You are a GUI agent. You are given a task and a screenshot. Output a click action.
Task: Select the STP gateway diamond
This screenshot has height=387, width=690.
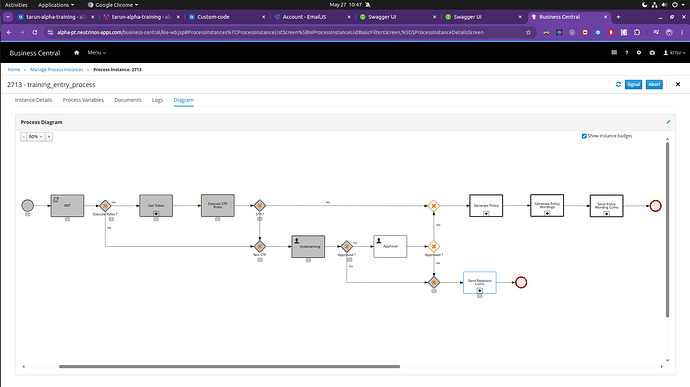[260, 206]
